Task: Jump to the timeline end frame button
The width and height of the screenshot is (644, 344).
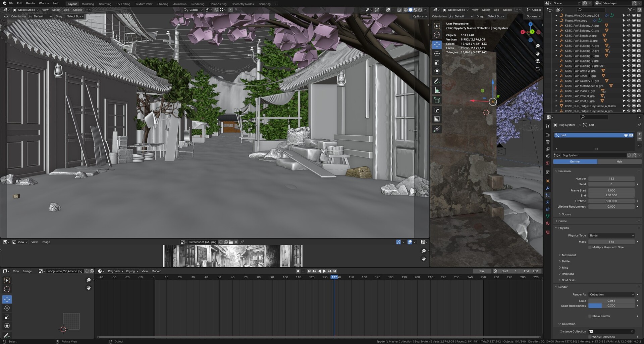Action: [335, 271]
